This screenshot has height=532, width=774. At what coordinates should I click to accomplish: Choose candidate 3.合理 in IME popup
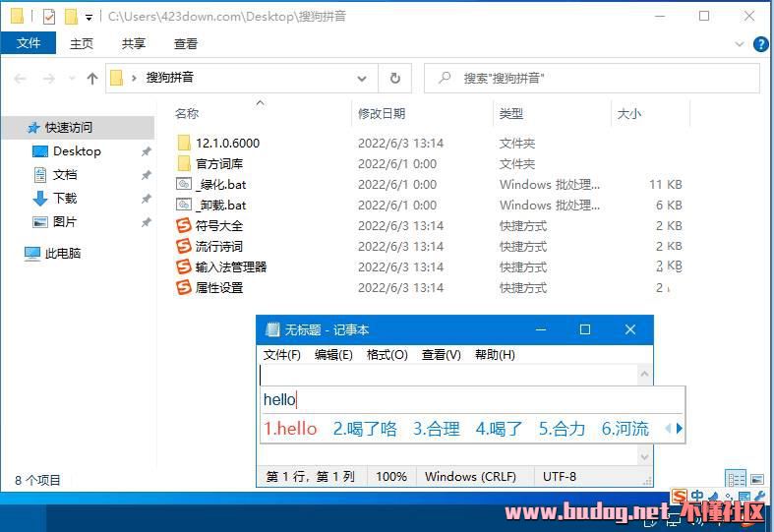tap(436, 429)
